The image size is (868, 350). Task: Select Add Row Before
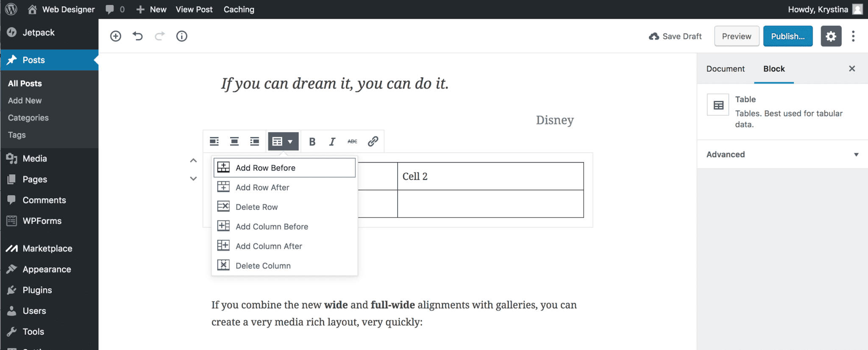tap(284, 168)
